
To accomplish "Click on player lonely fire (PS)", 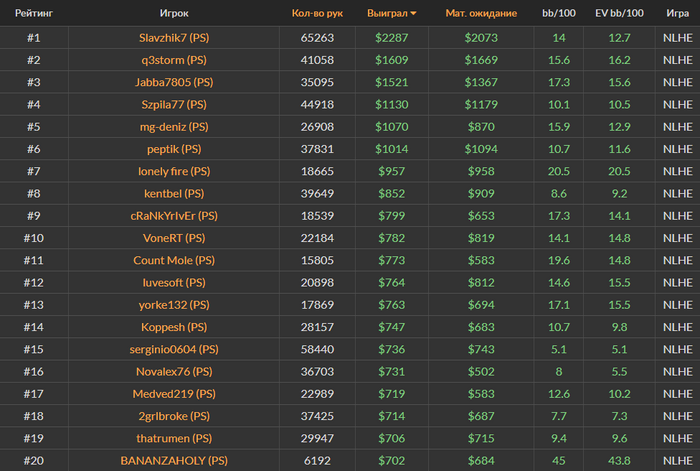I will coord(174,171).
